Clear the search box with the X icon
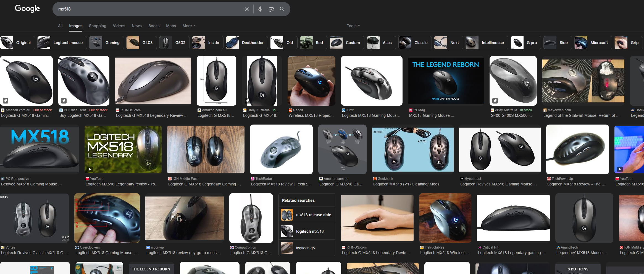The image size is (644, 274). (246, 9)
